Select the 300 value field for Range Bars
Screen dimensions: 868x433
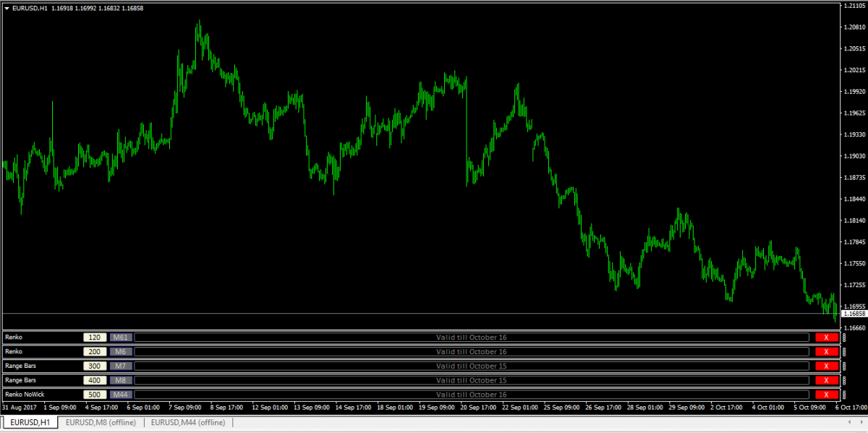click(93, 366)
